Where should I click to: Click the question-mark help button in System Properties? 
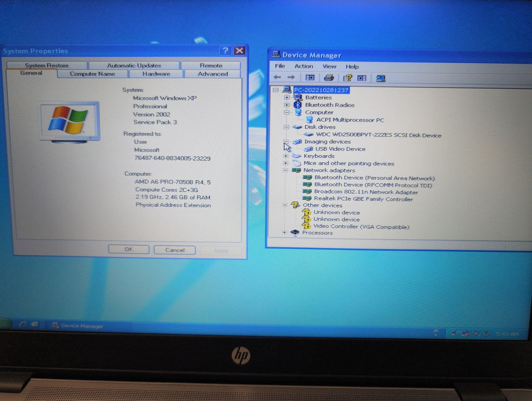226,51
